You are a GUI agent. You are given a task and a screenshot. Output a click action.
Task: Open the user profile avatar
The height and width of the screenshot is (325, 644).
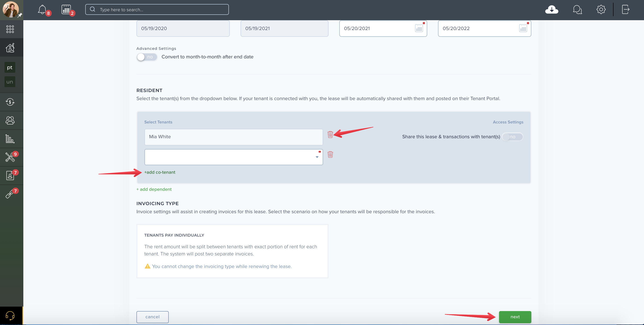11,9
